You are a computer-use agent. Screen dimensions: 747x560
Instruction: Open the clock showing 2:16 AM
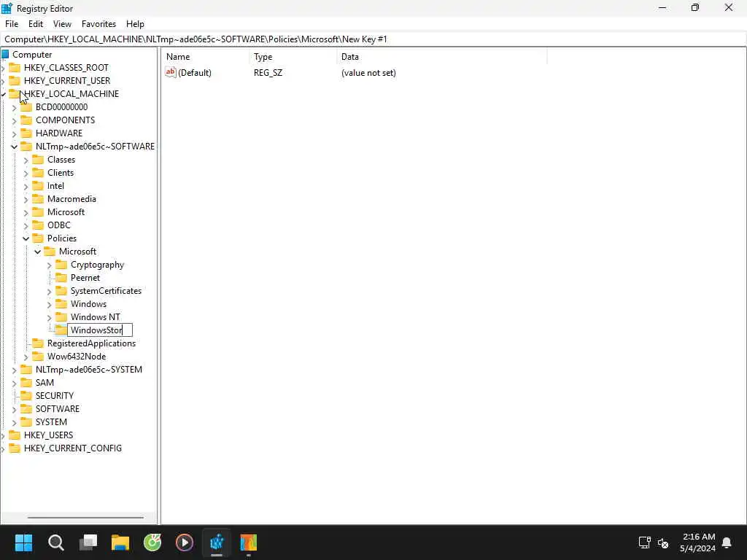[x=698, y=542]
